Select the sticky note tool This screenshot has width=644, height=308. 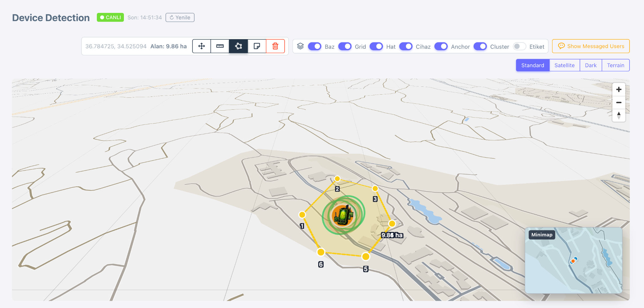257,46
